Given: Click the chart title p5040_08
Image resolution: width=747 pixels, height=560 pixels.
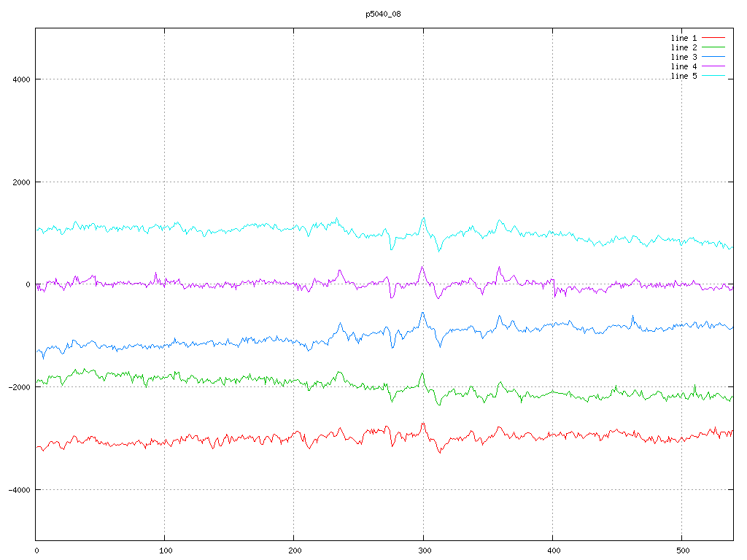Looking at the screenshot, I should 383,14.
